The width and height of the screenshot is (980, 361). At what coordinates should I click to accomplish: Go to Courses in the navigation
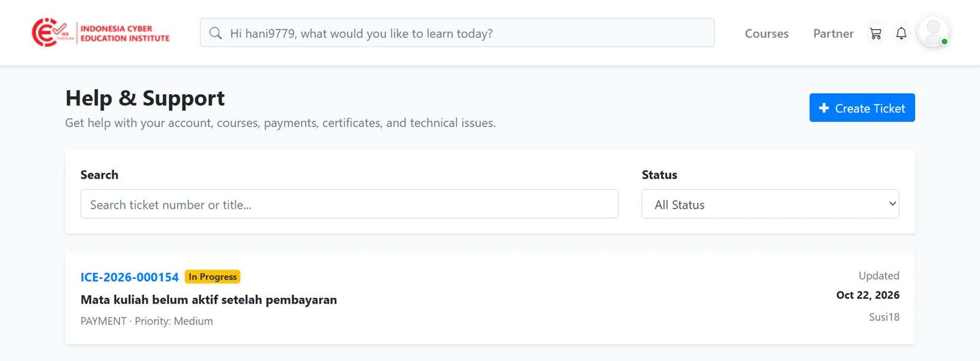click(766, 34)
